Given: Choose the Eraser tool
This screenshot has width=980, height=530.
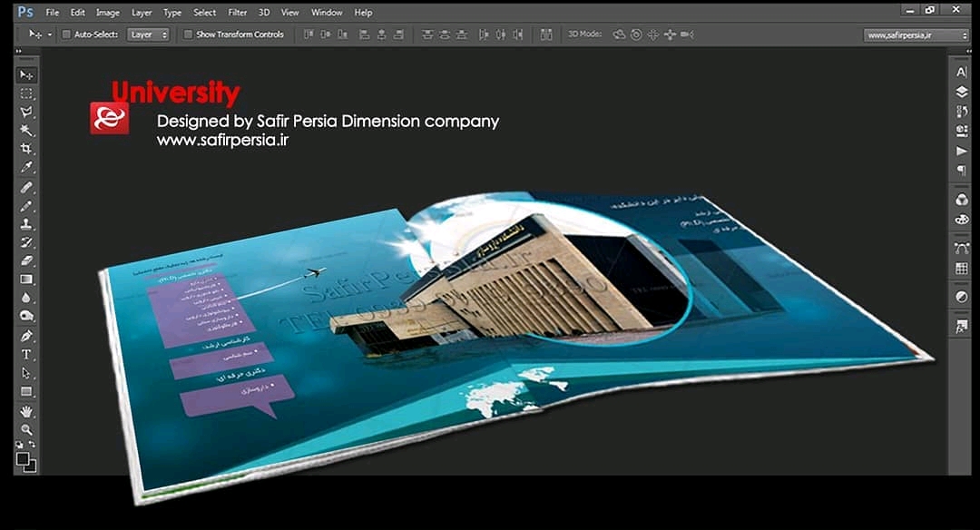Looking at the screenshot, I should coord(26,260).
